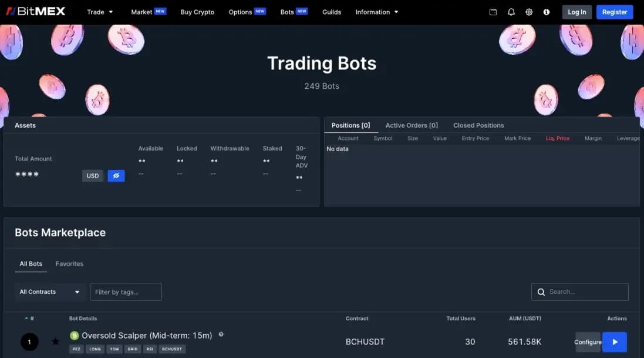
Task: Click the info icon in the top bar
Action: (546, 11)
